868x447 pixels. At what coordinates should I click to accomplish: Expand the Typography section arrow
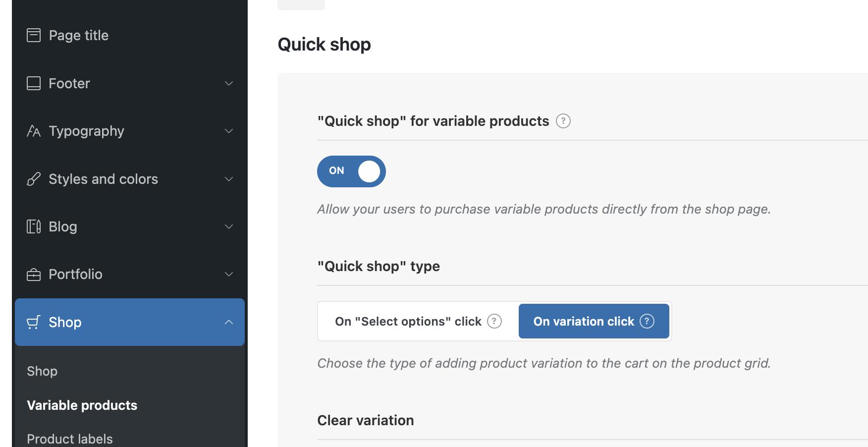(x=229, y=131)
